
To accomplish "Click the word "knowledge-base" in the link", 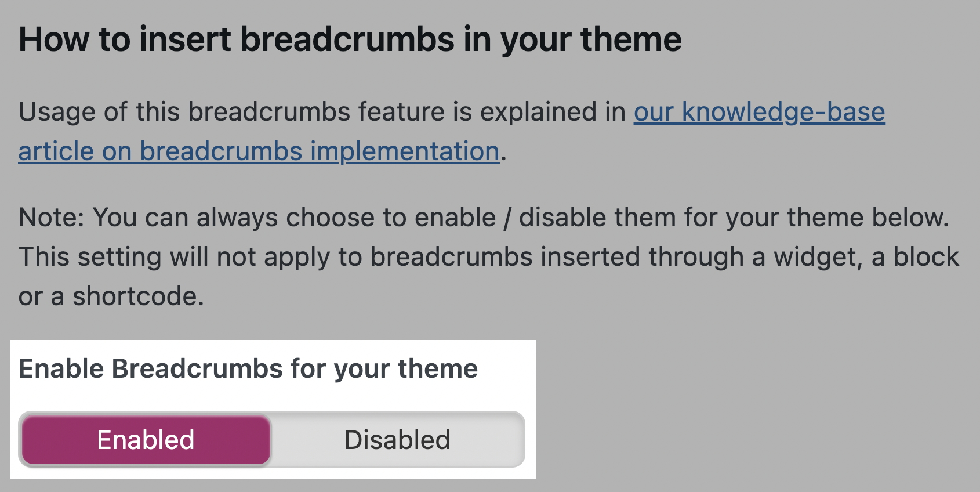I will coord(783,112).
